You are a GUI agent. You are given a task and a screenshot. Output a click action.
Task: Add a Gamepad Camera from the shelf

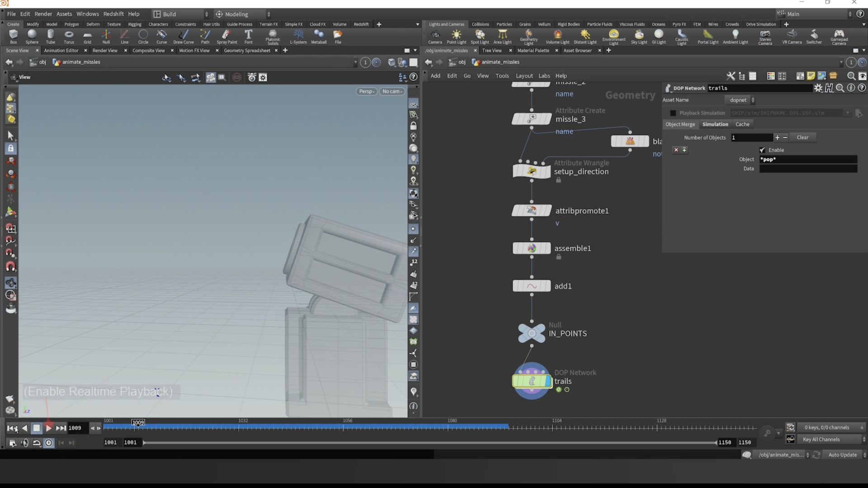839,38
